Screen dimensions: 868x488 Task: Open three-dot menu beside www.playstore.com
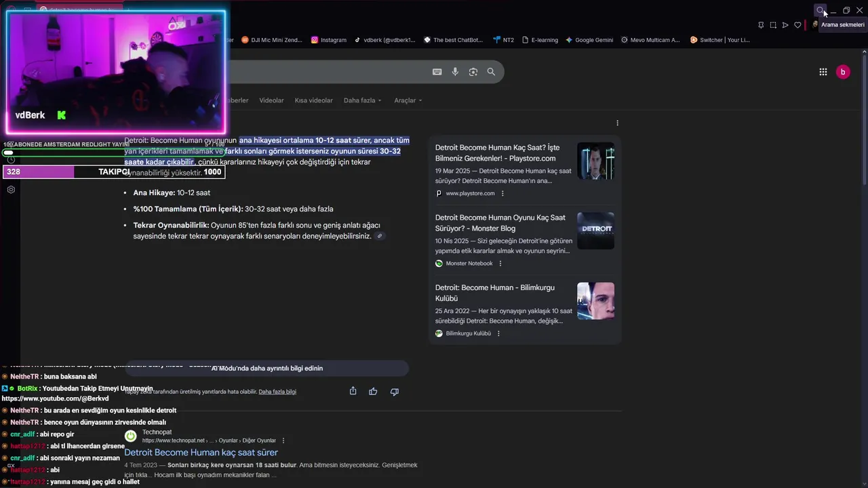(x=502, y=194)
